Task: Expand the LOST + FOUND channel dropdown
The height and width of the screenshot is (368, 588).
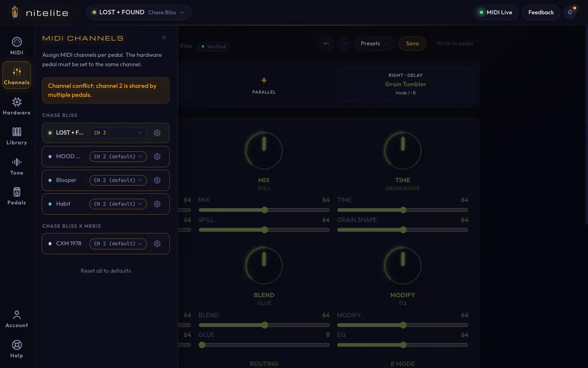Action: tap(118, 133)
